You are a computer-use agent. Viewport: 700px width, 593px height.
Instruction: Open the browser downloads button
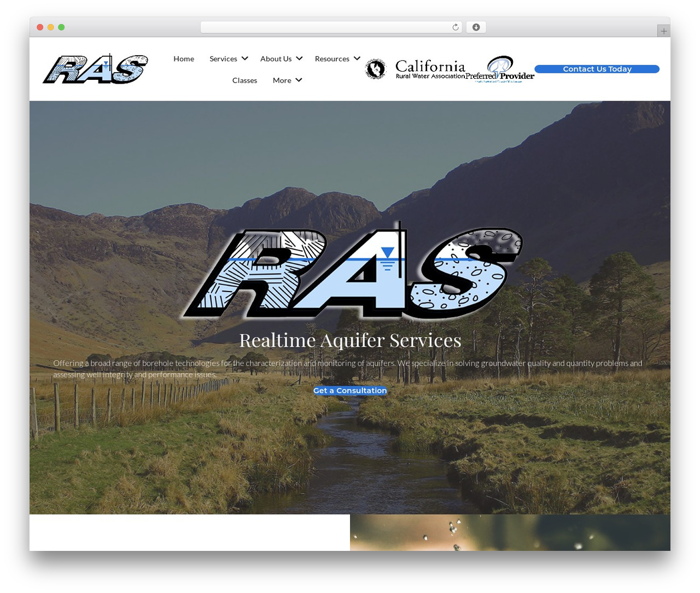coord(476,27)
